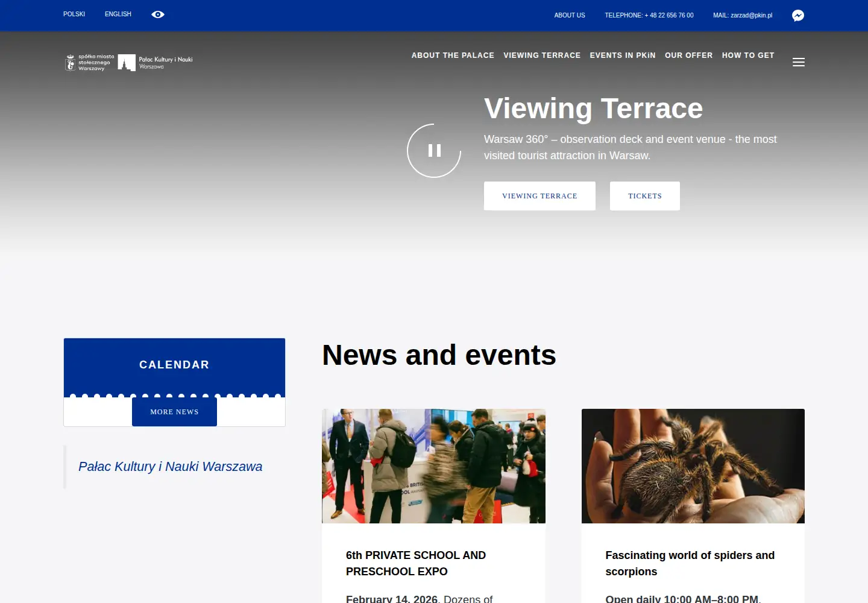868x603 pixels.
Task: Open the Our Offer menu
Action: pyautogui.click(x=689, y=55)
